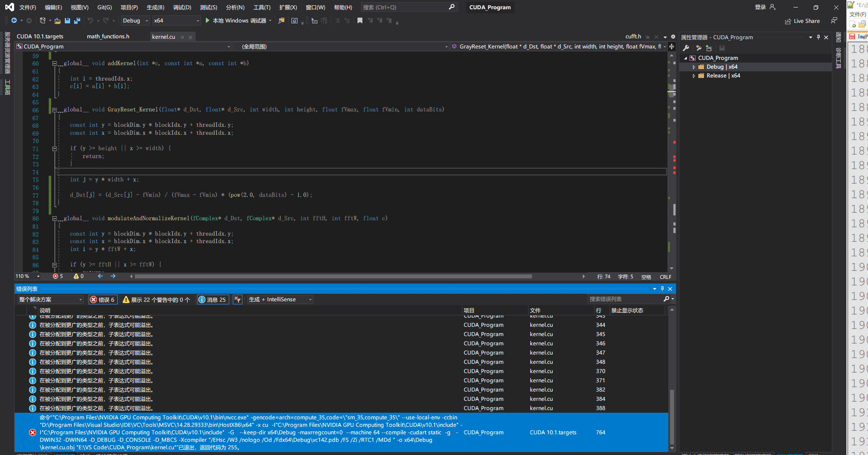The height and width of the screenshot is (455, 868).
Task: Switch to the cufft.h preview tab
Action: 633,37
